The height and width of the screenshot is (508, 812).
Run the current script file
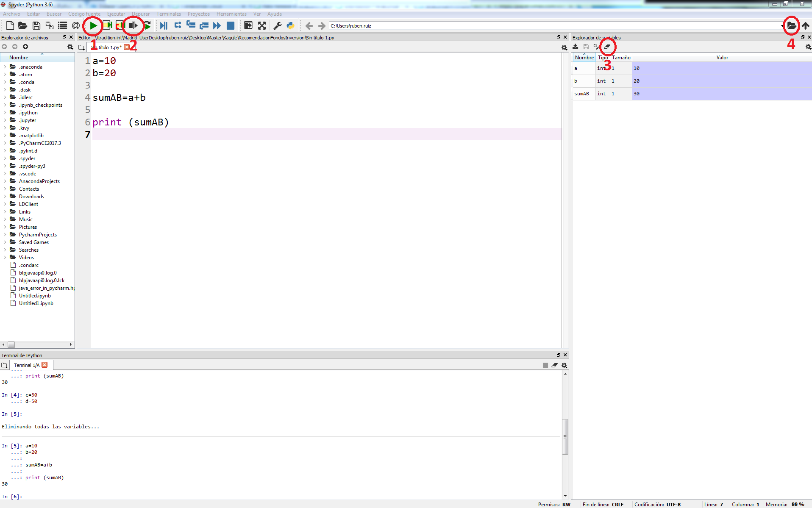point(93,25)
